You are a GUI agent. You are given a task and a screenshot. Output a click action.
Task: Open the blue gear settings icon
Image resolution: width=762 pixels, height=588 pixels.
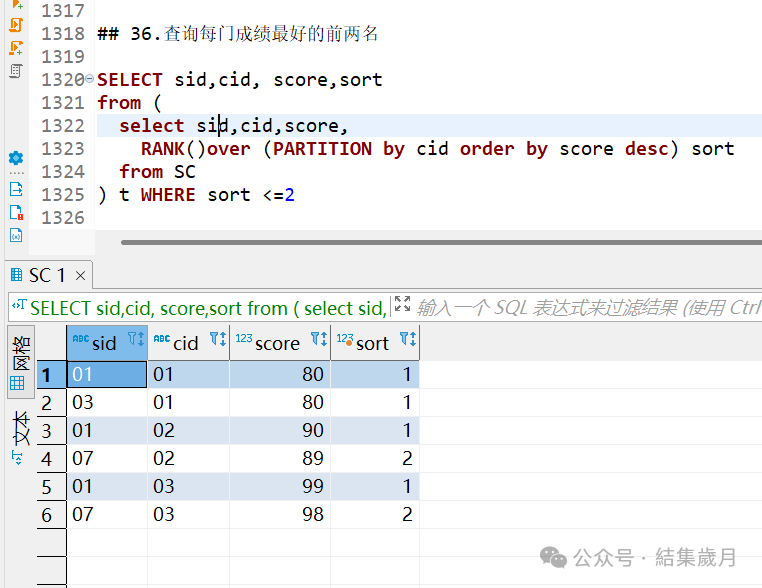click(16, 158)
